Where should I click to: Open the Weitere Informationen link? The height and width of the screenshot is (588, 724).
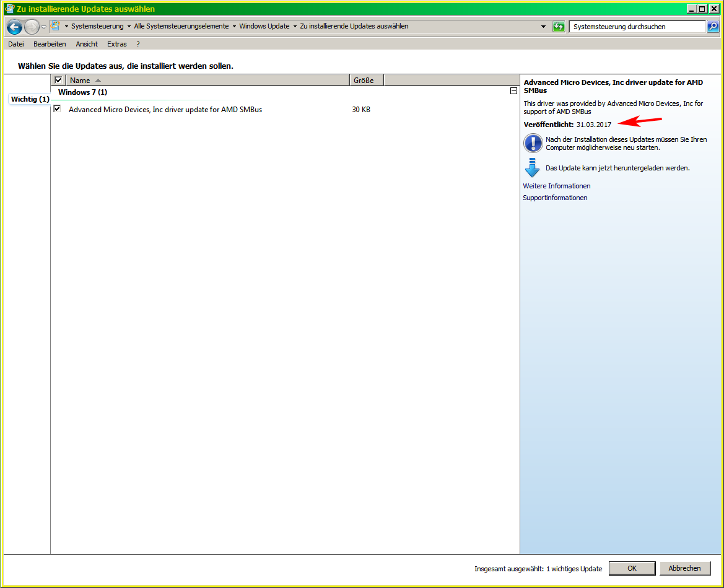[x=556, y=186]
